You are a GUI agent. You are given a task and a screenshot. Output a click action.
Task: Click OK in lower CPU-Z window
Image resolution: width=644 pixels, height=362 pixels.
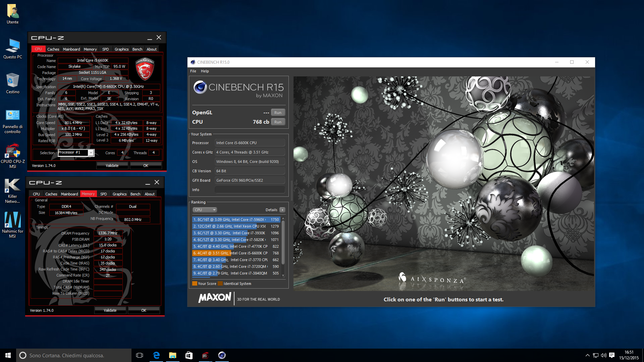[144, 310]
